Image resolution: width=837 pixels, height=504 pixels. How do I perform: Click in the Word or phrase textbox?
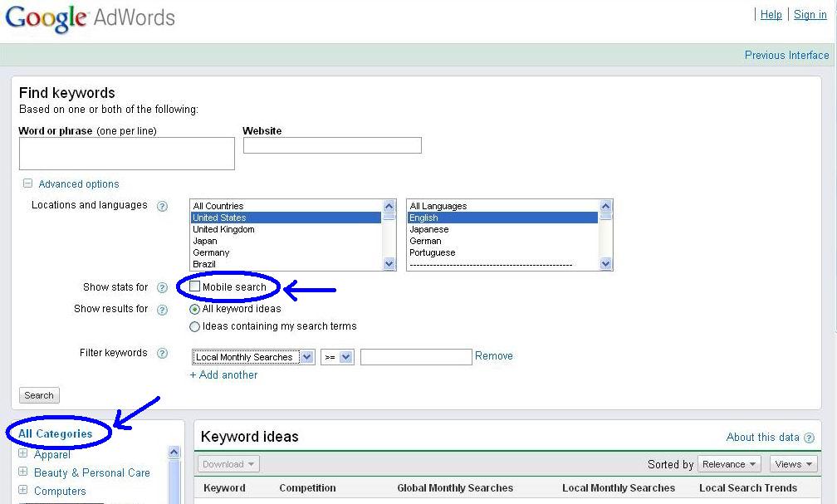[126, 154]
